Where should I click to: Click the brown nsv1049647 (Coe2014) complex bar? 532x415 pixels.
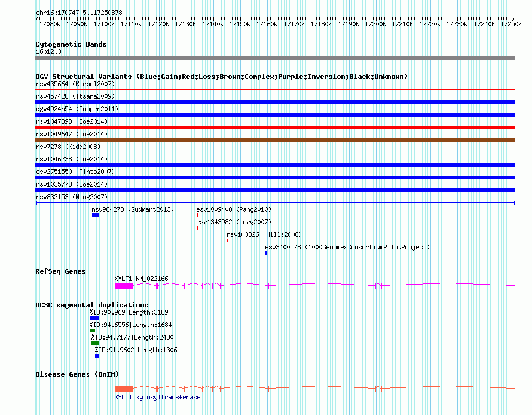[275, 140]
